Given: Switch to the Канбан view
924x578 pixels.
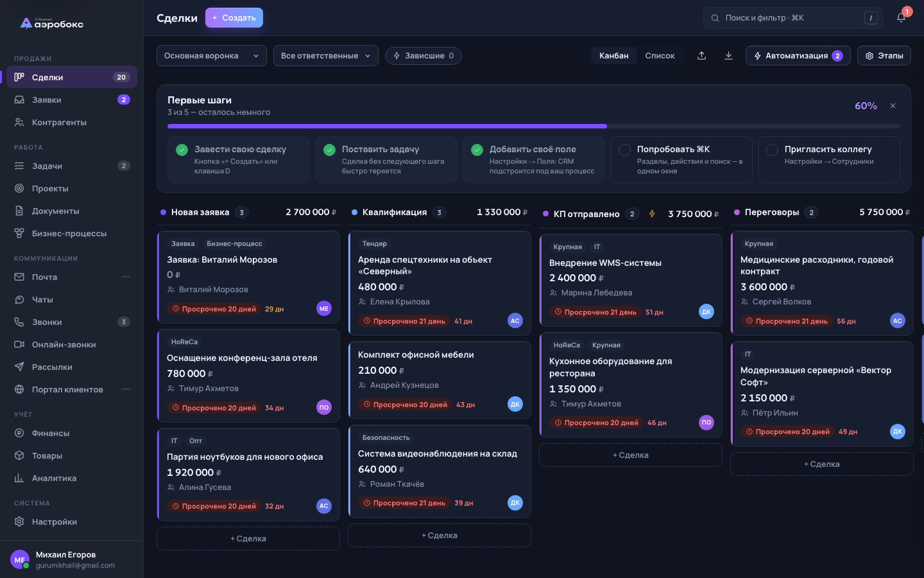Looking at the screenshot, I should (x=614, y=56).
